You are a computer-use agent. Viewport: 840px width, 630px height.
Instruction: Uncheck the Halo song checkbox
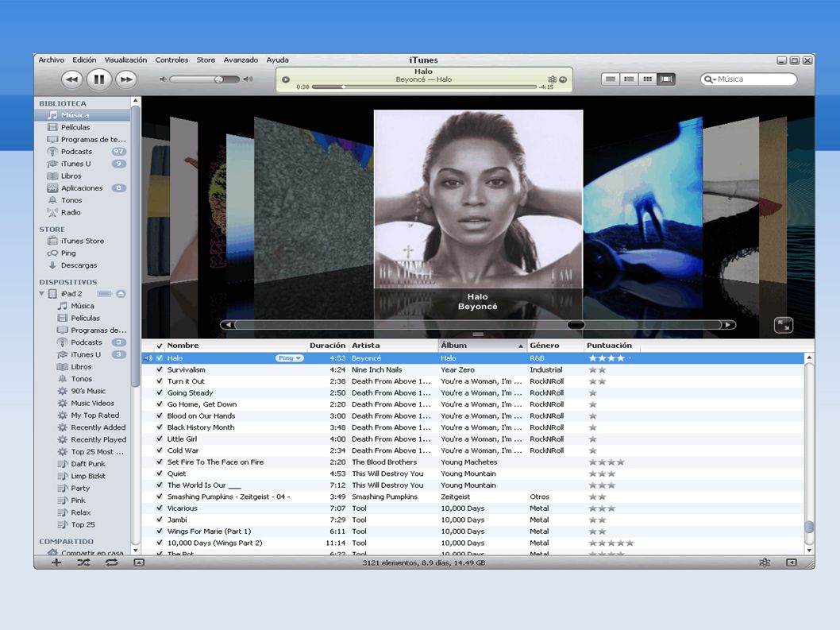coord(159,358)
